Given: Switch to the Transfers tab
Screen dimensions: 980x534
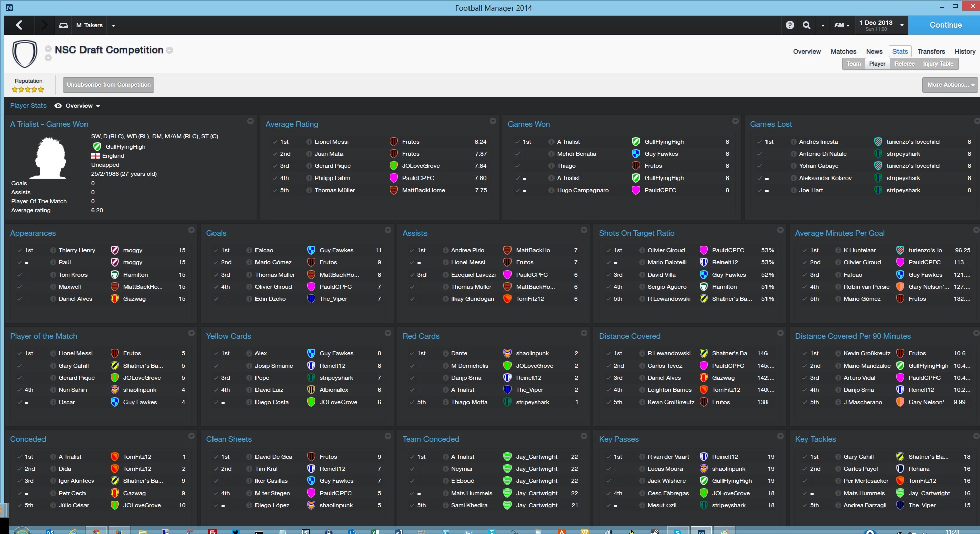Looking at the screenshot, I should (x=931, y=51).
